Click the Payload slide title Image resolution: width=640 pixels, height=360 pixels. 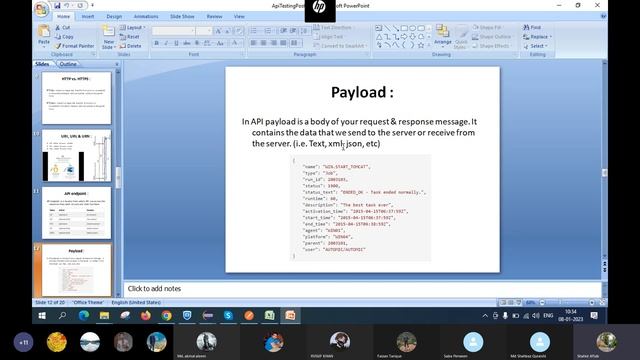pos(362,92)
